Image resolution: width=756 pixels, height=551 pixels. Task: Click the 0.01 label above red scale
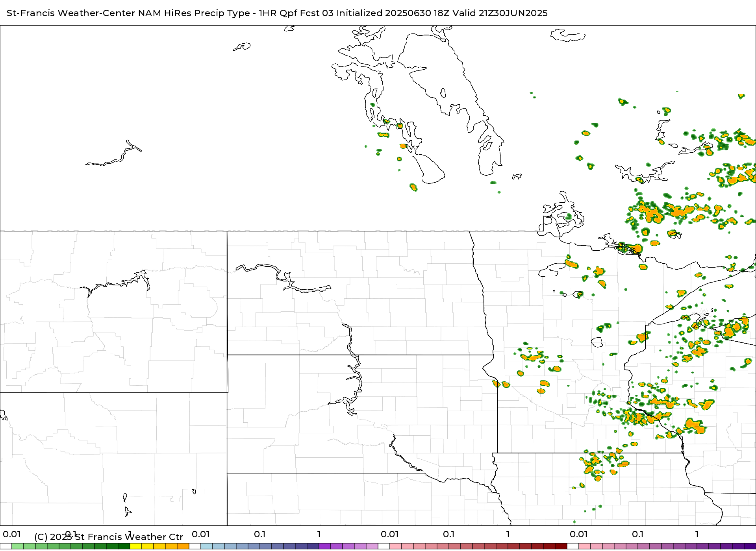(x=390, y=534)
